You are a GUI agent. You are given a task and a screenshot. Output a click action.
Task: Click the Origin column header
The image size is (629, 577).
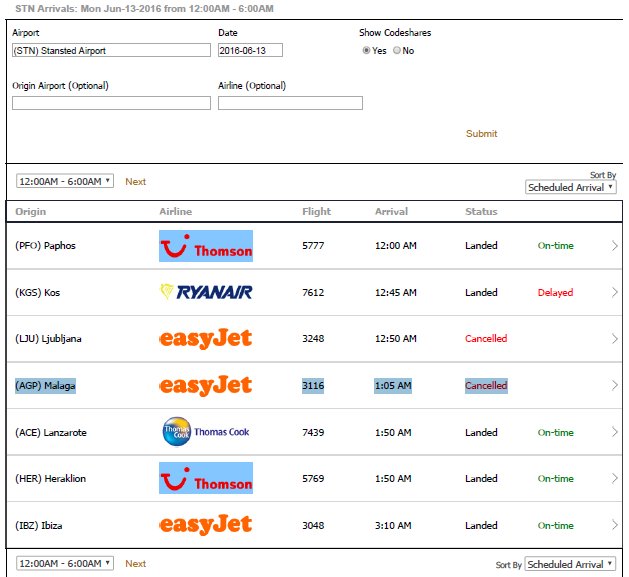coord(30,211)
